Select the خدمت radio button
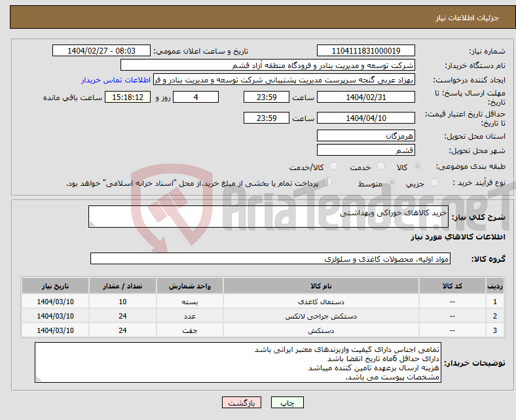This screenshot has width=516, height=420. coord(380,166)
